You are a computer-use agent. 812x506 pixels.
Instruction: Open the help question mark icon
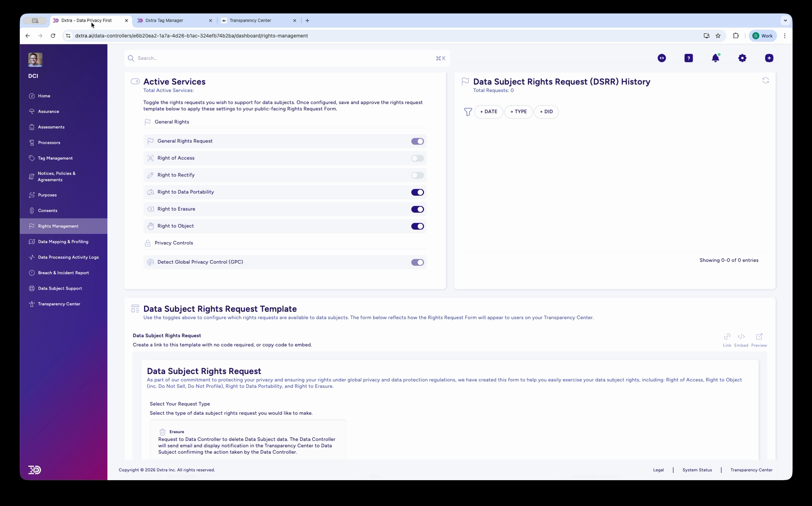688,58
